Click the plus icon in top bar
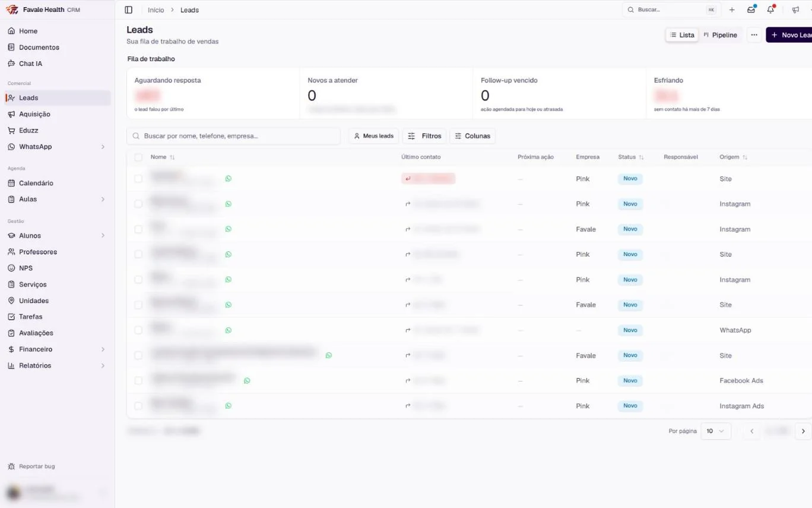This screenshot has height=508, width=812. (x=732, y=10)
